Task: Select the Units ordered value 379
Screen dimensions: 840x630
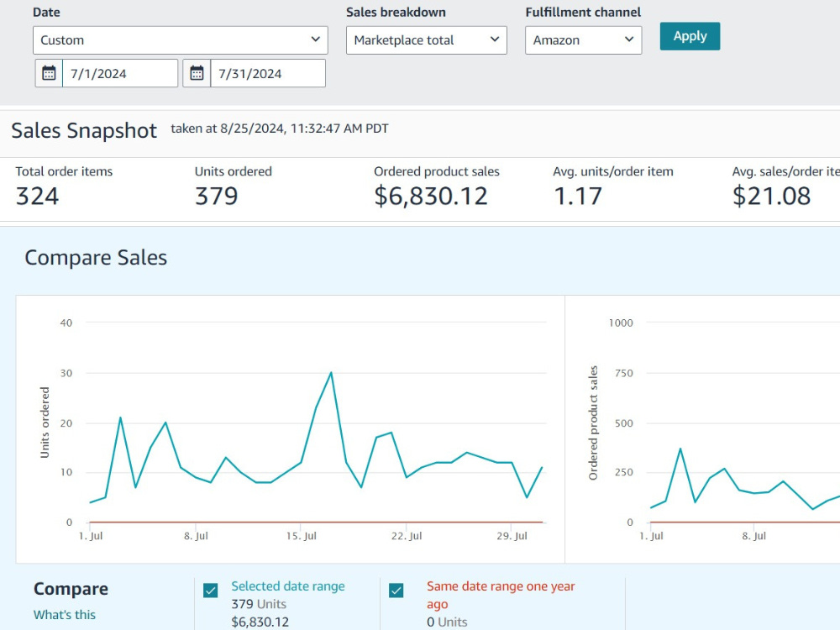Action: point(217,196)
